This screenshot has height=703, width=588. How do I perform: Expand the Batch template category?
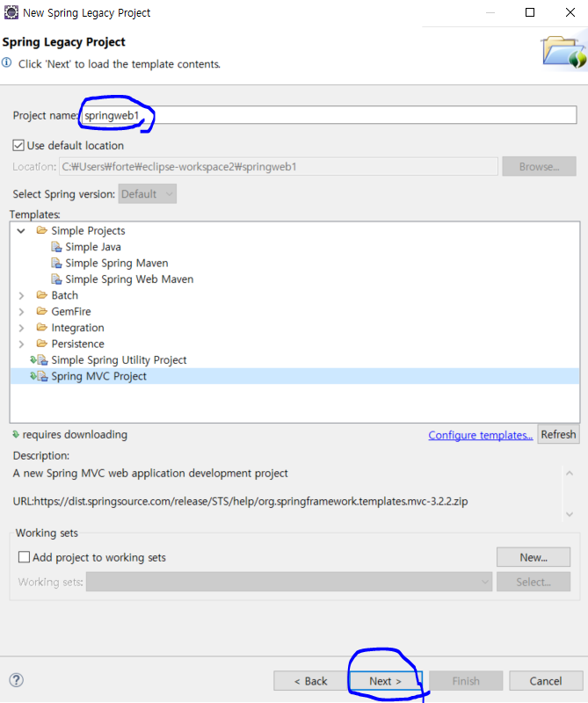click(x=21, y=295)
